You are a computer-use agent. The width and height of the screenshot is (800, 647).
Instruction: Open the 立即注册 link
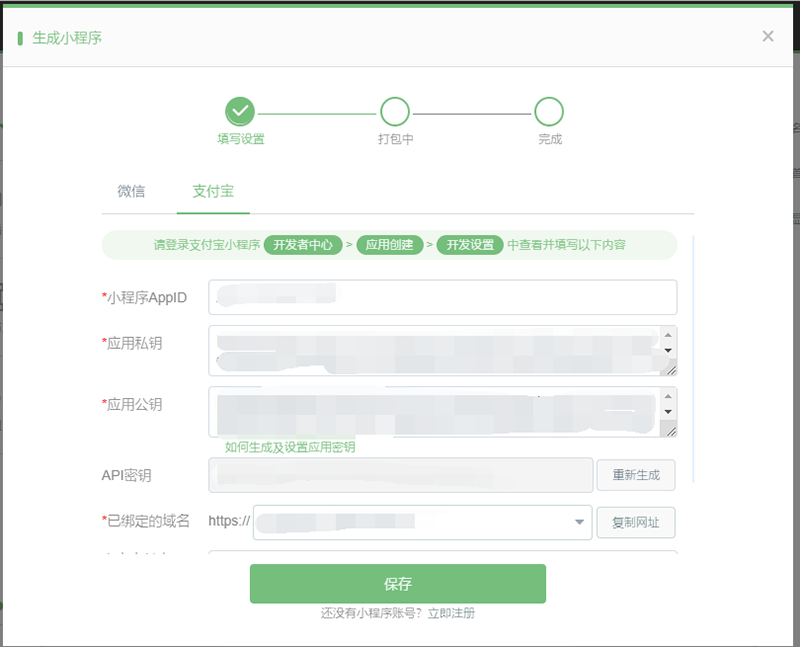[x=451, y=613]
